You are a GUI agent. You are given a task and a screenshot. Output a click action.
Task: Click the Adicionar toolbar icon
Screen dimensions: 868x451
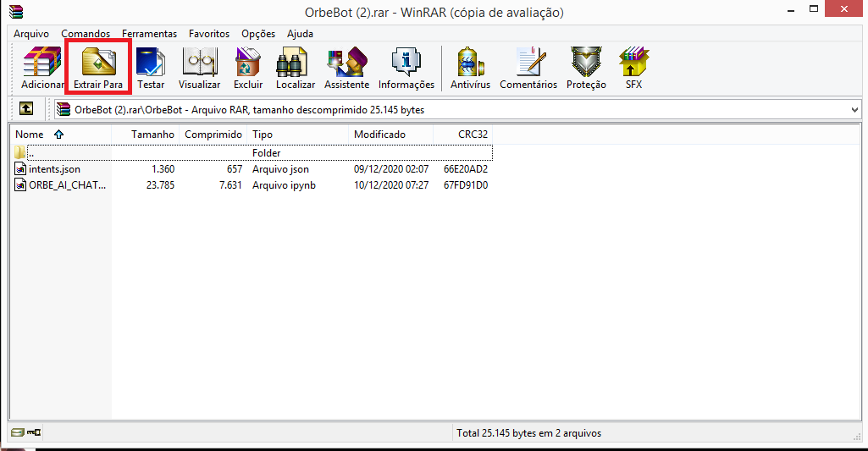(42, 62)
